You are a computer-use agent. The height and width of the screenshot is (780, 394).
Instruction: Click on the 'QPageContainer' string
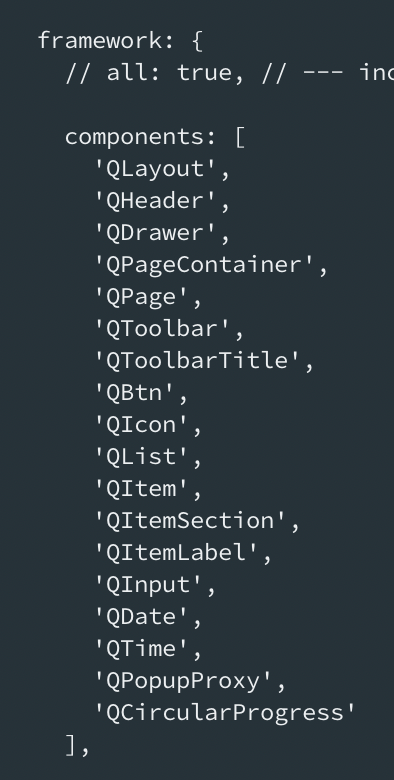(204, 266)
